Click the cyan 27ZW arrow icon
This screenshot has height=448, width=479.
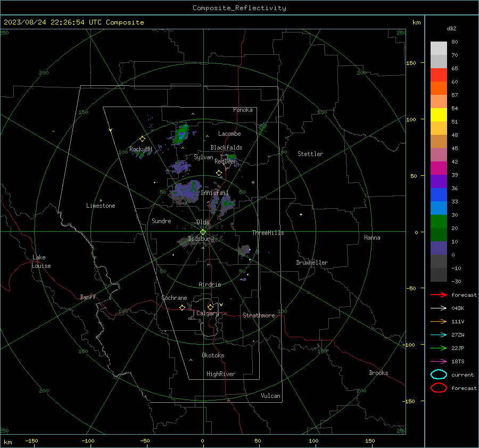439,335
